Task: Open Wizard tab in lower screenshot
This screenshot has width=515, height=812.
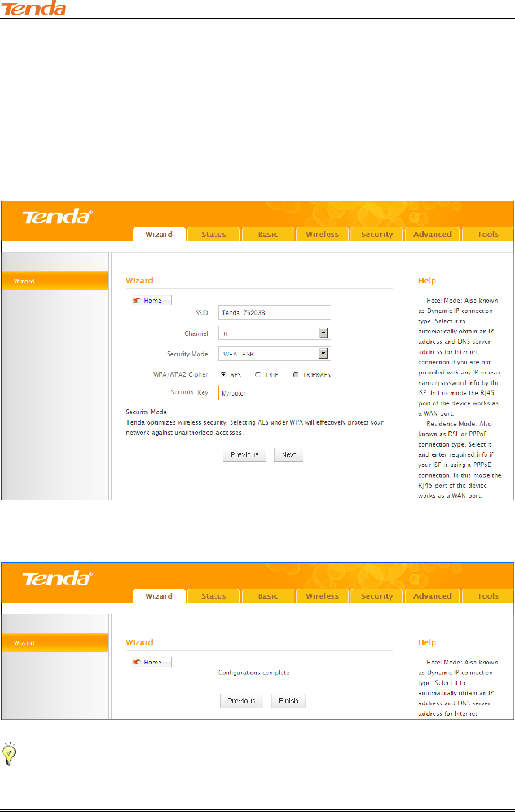Action: pos(159,596)
